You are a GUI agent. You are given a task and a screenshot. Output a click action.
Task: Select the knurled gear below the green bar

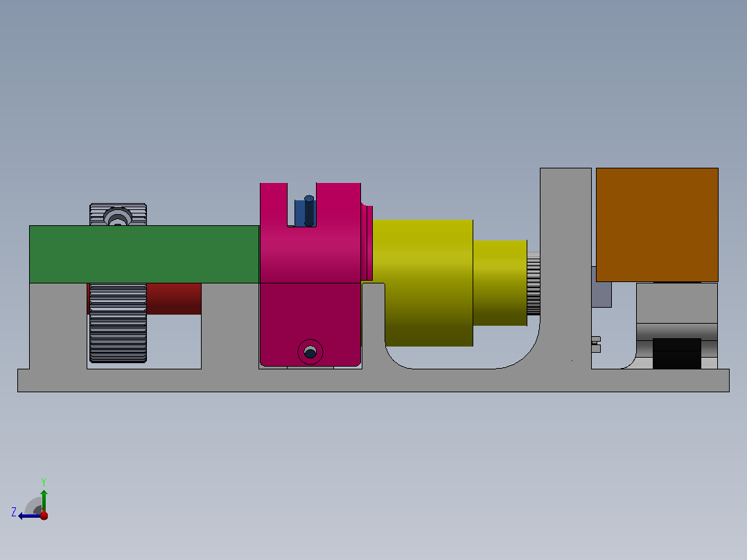118,323
